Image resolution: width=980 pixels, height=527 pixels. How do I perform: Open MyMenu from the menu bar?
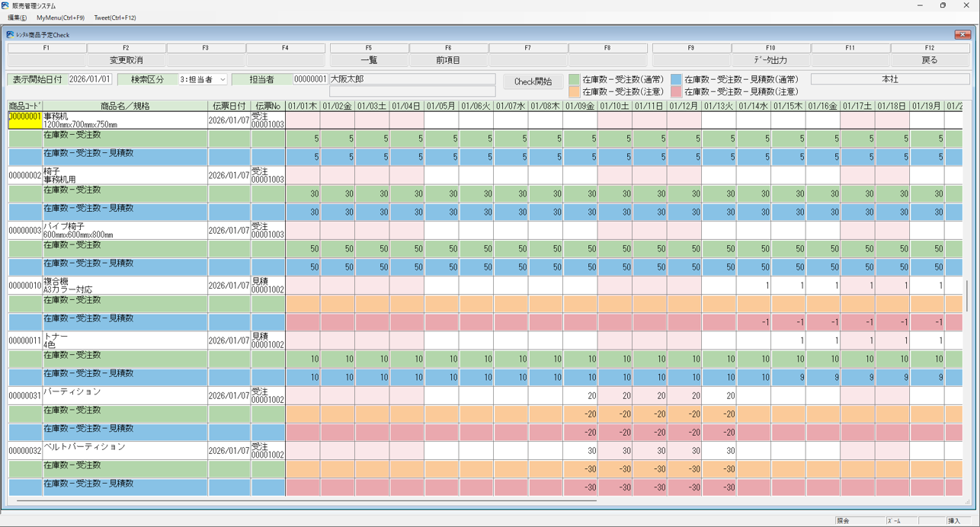coord(60,18)
